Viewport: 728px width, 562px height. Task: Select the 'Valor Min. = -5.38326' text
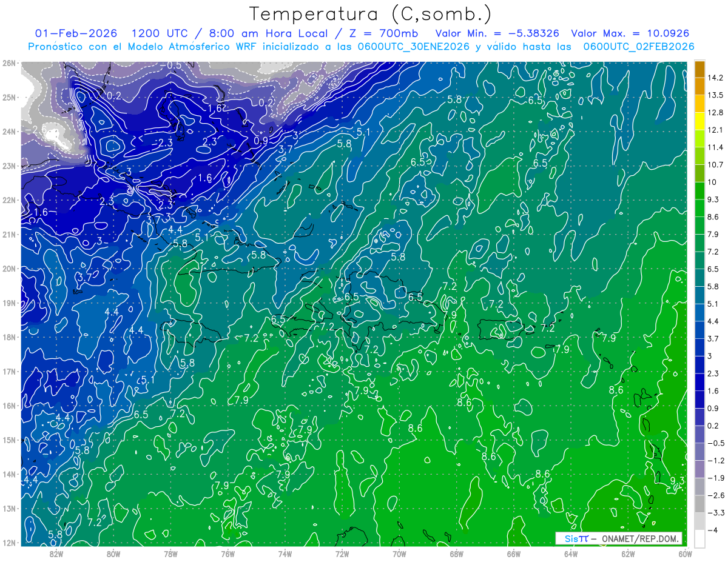pyautogui.click(x=497, y=33)
